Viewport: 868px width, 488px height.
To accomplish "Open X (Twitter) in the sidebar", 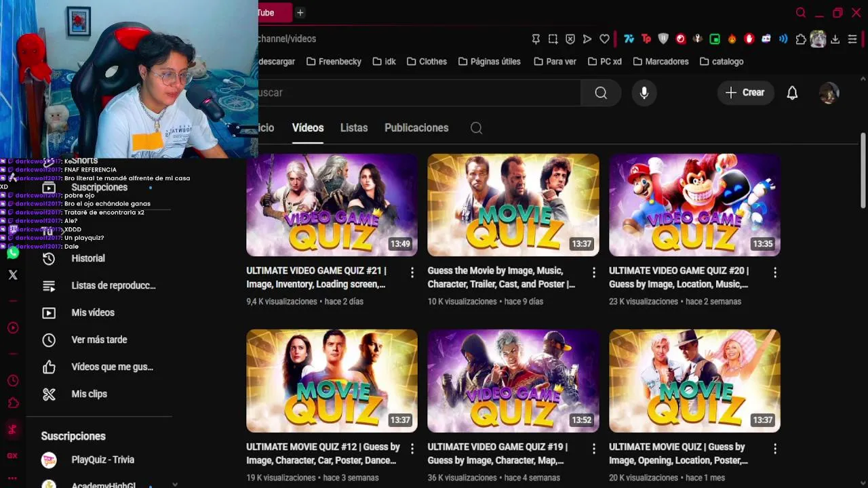I will point(13,275).
